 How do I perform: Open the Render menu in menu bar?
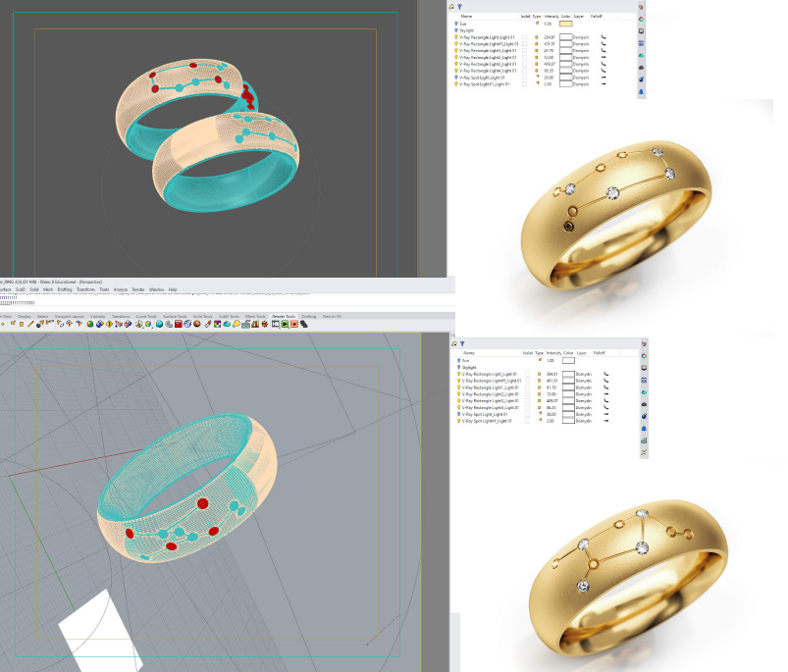138,289
